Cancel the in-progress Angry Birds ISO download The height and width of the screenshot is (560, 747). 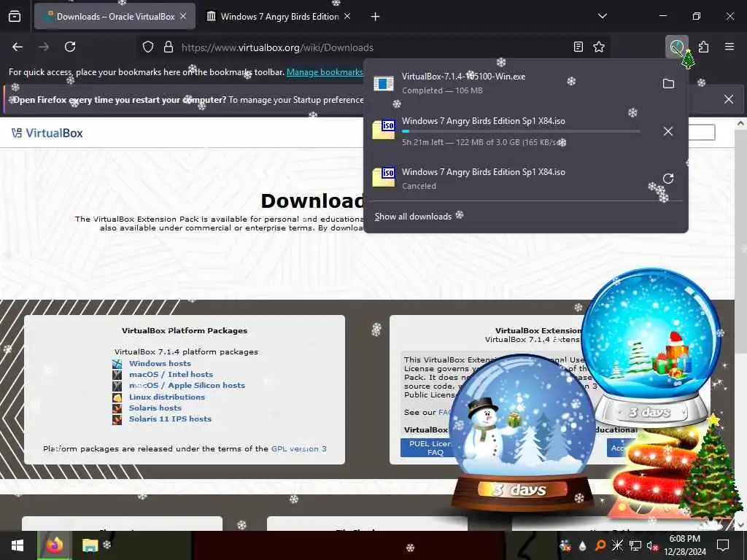[668, 131]
